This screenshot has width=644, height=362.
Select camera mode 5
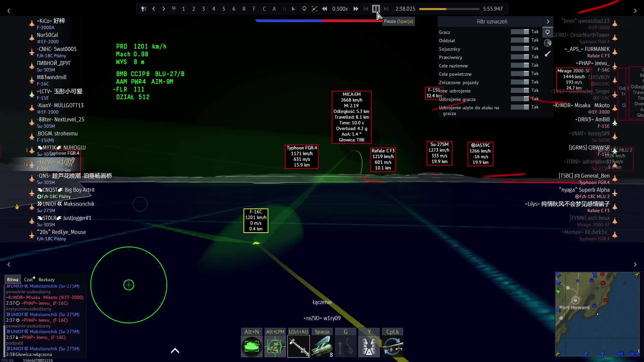point(224,9)
